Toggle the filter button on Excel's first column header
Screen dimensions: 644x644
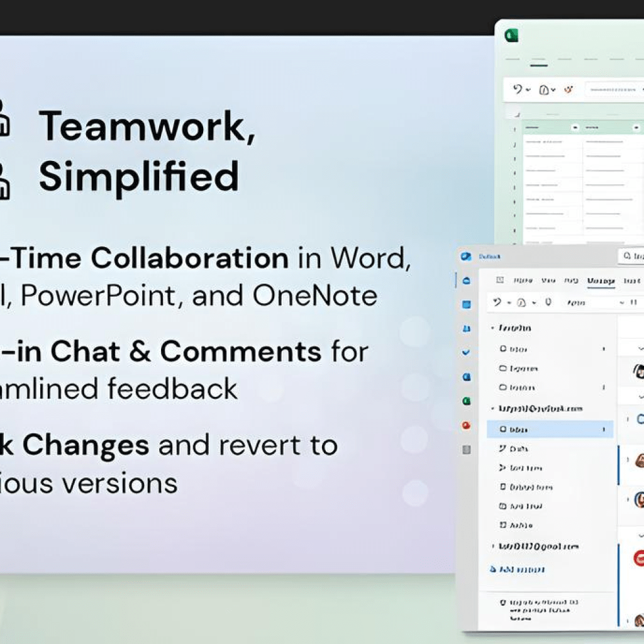pos(575,128)
